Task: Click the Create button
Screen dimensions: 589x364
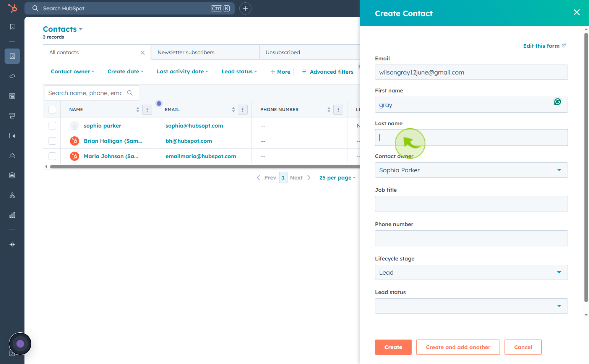Action: pos(393,347)
